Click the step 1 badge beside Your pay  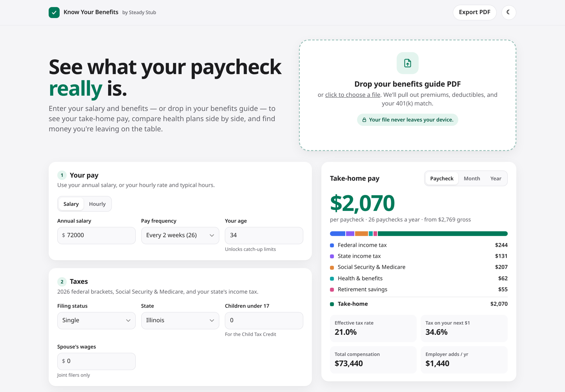(x=62, y=175)
